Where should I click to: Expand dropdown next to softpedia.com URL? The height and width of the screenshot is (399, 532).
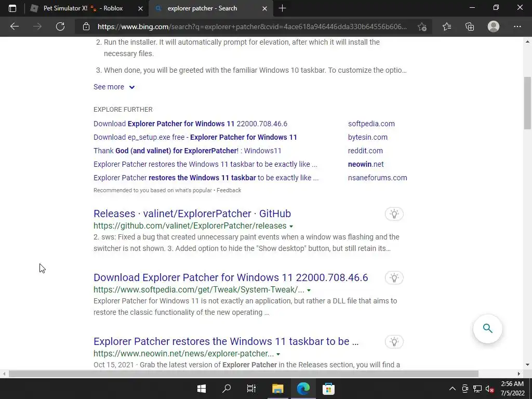click(309, 290)
